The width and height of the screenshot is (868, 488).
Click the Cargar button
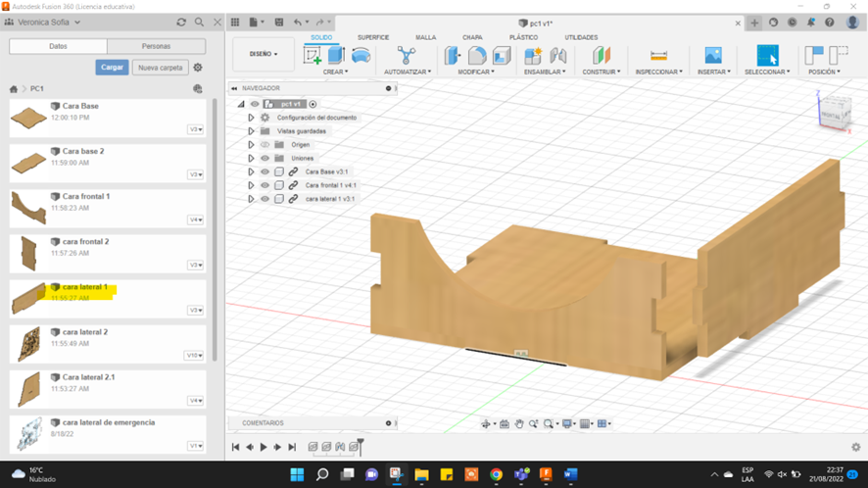pyautogui.click(x=112, y=67)
